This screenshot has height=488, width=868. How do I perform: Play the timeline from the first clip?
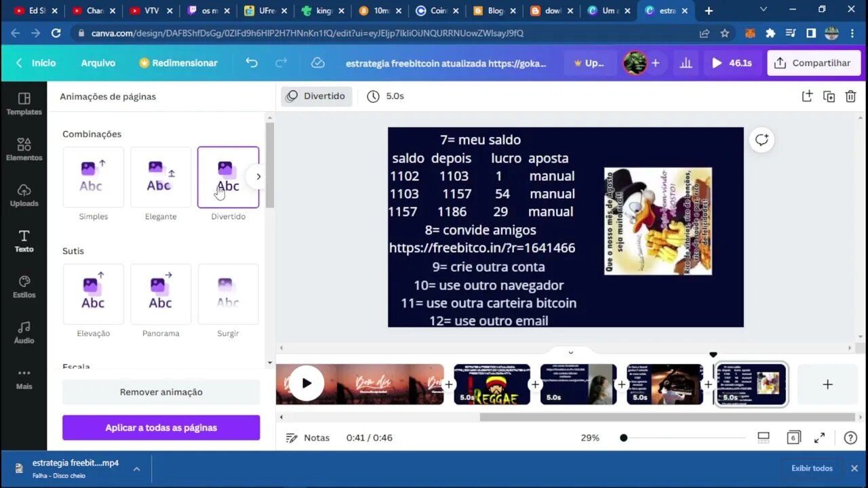pyautogui.click(x=307, y=384)
